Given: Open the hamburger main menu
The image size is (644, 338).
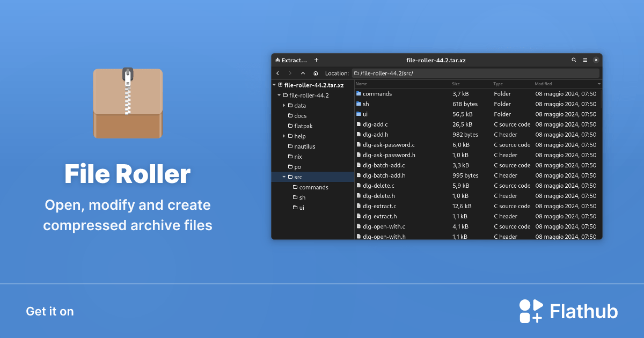Looking at the screenshot, I should (585, 60).
